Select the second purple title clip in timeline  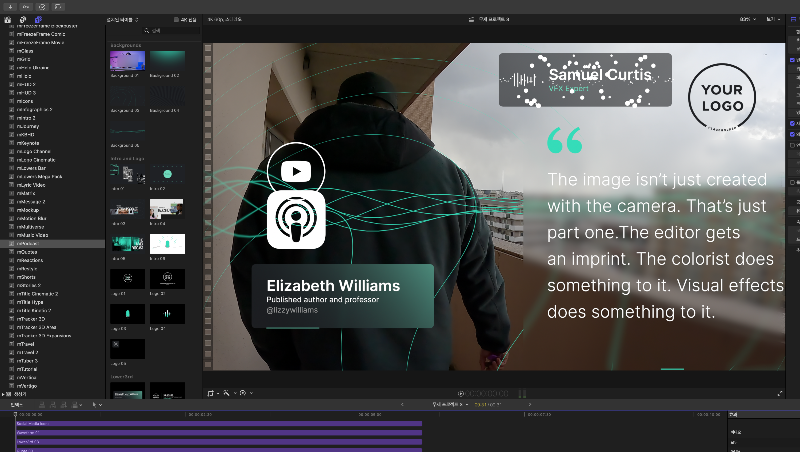218,433
